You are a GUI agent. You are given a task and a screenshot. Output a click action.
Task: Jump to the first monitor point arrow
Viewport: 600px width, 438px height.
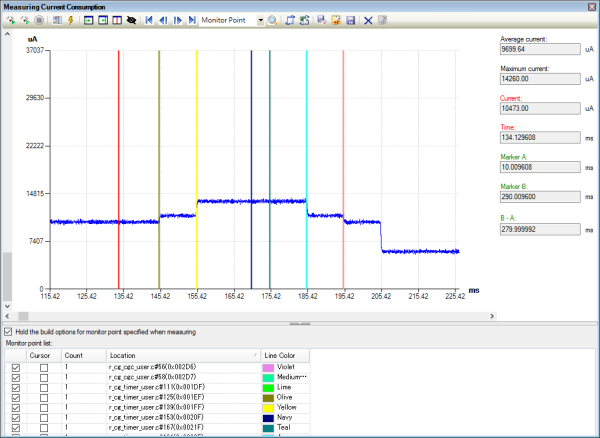(x=149, y=20)
